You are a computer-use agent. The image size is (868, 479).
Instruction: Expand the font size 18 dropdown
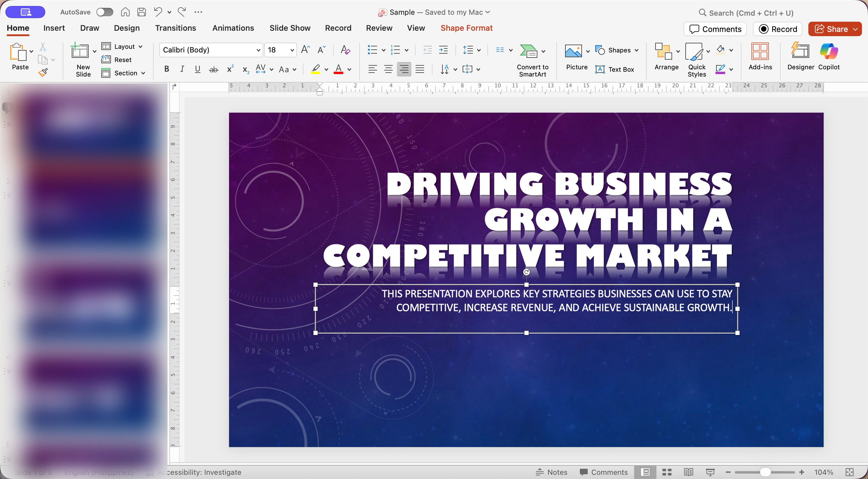[292, 50]
